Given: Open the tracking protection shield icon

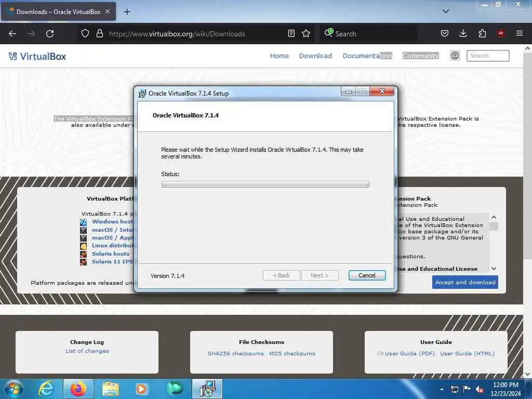Looking at the screenshot, I should (x=85, y=34).
